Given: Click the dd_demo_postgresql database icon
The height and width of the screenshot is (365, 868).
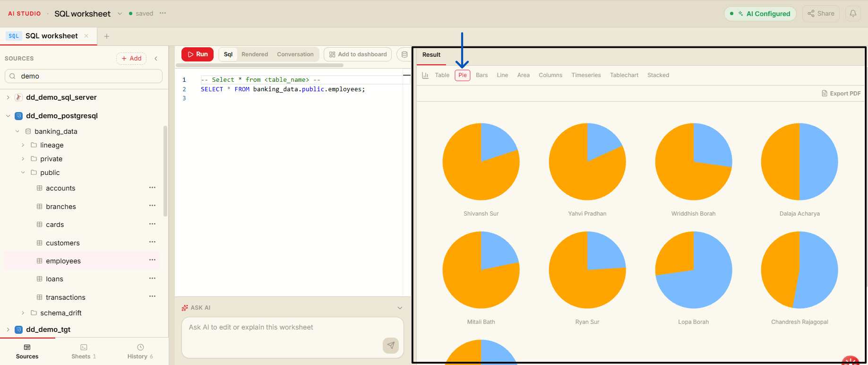Looking at the screenshot, I should click(18, 116).
